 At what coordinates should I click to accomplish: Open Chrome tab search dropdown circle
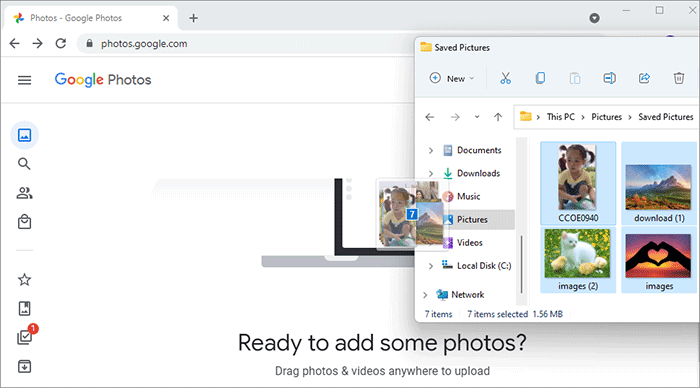click(x=594, y=18)
